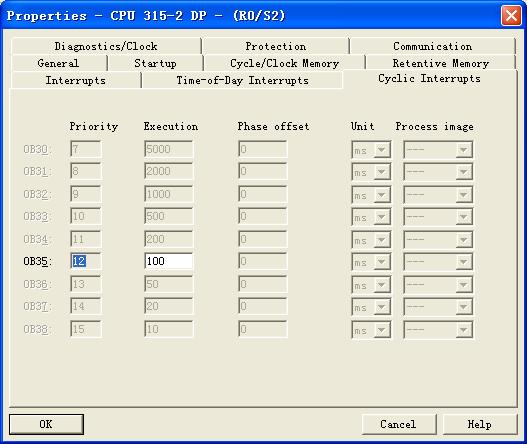The width and height of the screenshot is (527, 444).
Task: Click the OB32 execution field showing 1000
Action: [x=169, y=194]
